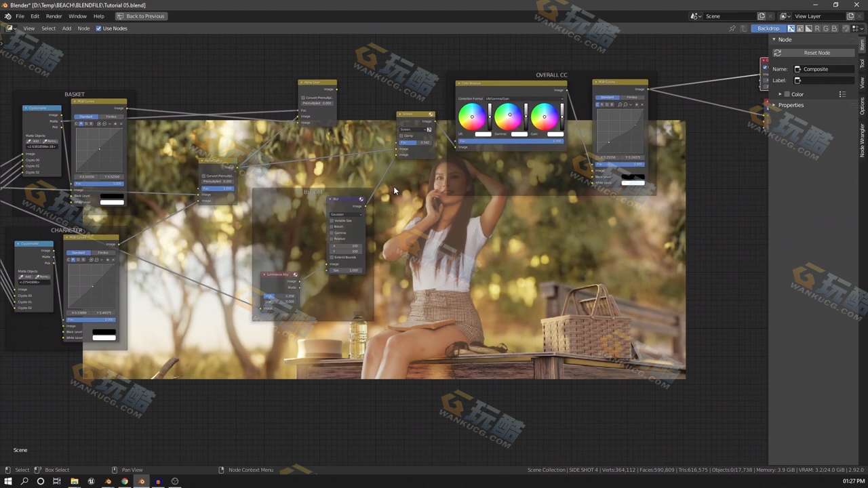Screen dimensions: 868x488
Task: Open the view layer browse dropdown icon
Action: point(785,16)
